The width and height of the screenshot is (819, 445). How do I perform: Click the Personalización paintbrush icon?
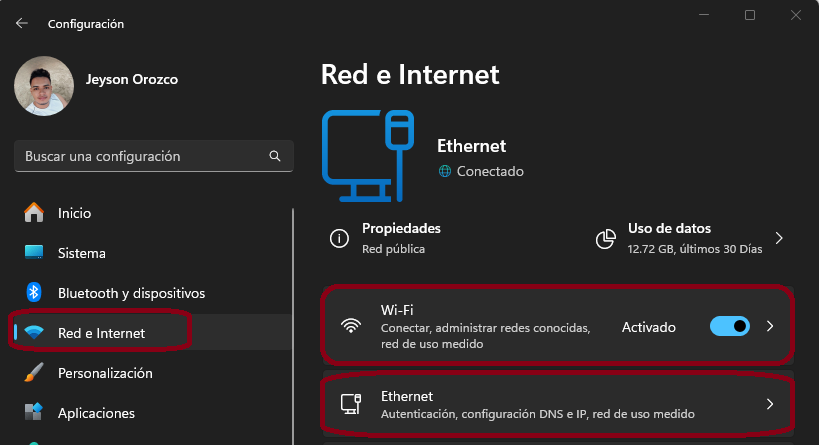pos(34,373)
